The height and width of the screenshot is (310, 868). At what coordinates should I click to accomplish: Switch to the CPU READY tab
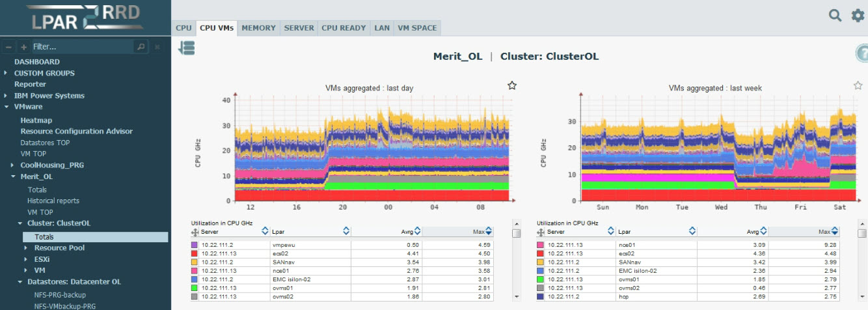pos(344,28)
